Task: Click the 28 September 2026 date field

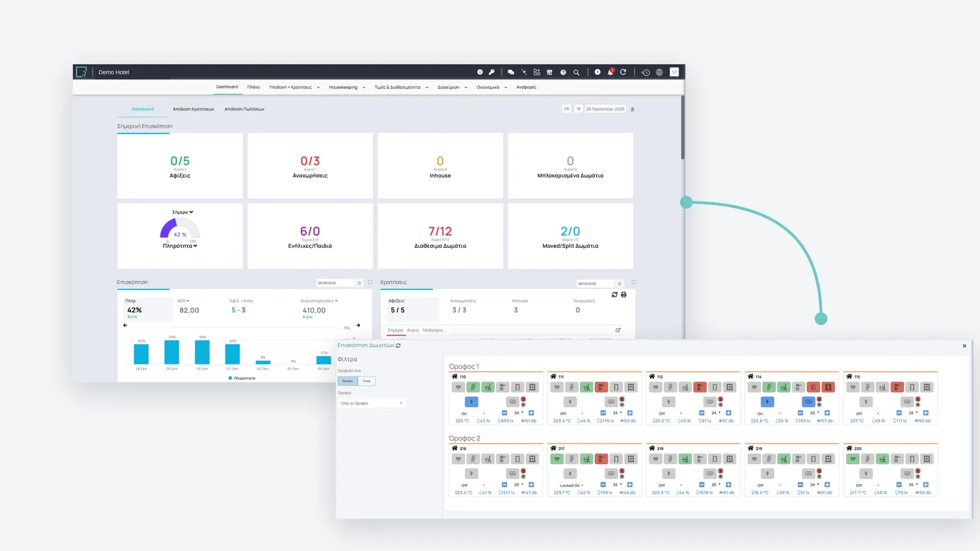Action: tap(605, 109)
